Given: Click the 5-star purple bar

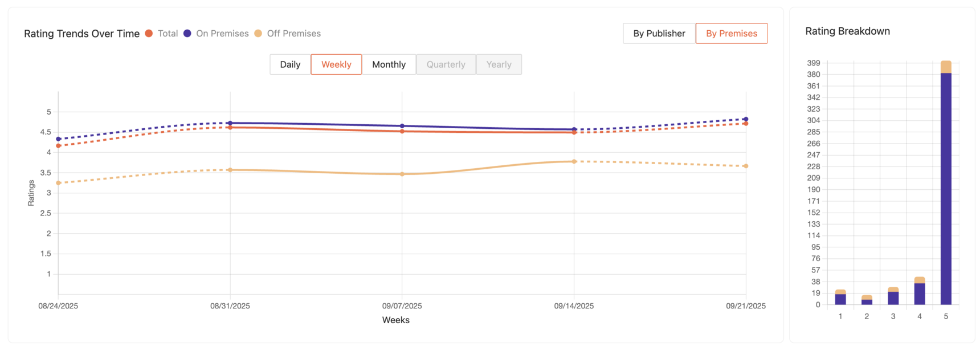Looking at the screenshot, I should coord(946,188).
